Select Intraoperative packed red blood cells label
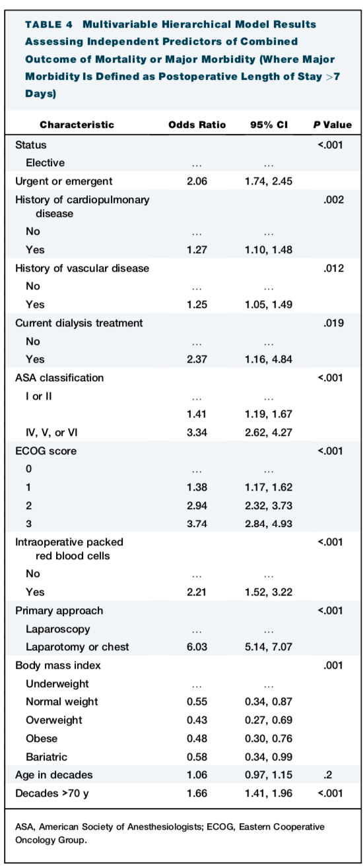Screen dimensions: 363x868 (69, 549)
